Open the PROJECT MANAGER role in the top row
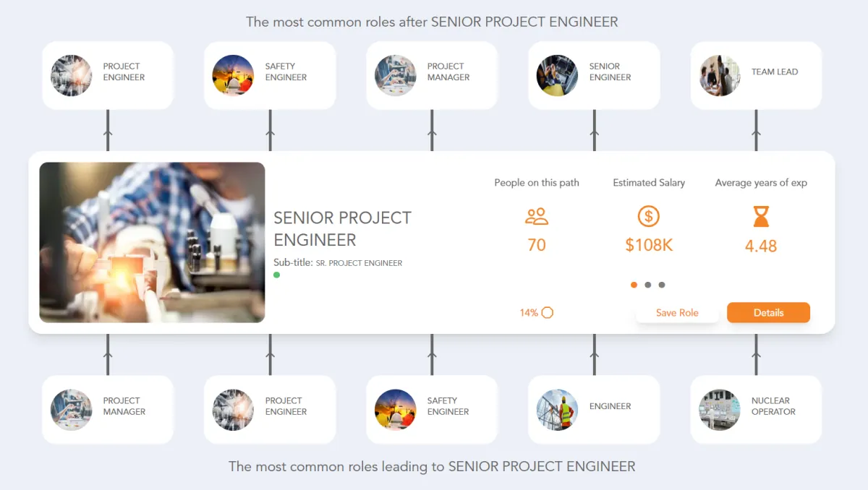 coord(432,74)
